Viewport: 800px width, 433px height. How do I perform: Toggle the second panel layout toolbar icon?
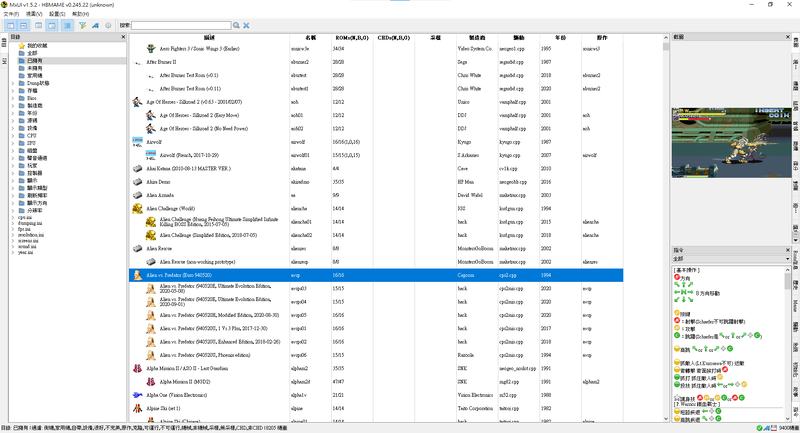[x=23, y=25]
